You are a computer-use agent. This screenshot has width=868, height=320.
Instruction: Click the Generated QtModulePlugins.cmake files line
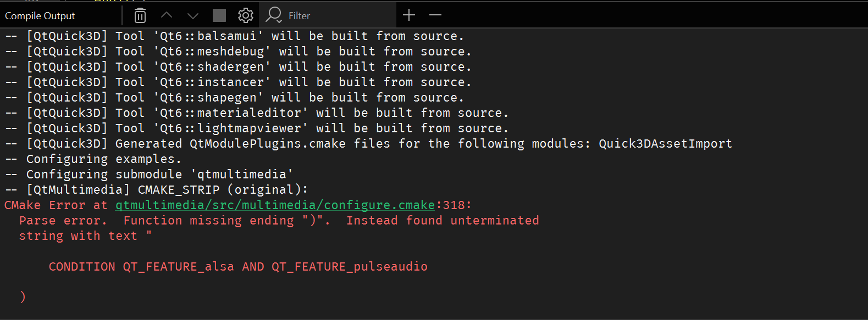point(369,144)
